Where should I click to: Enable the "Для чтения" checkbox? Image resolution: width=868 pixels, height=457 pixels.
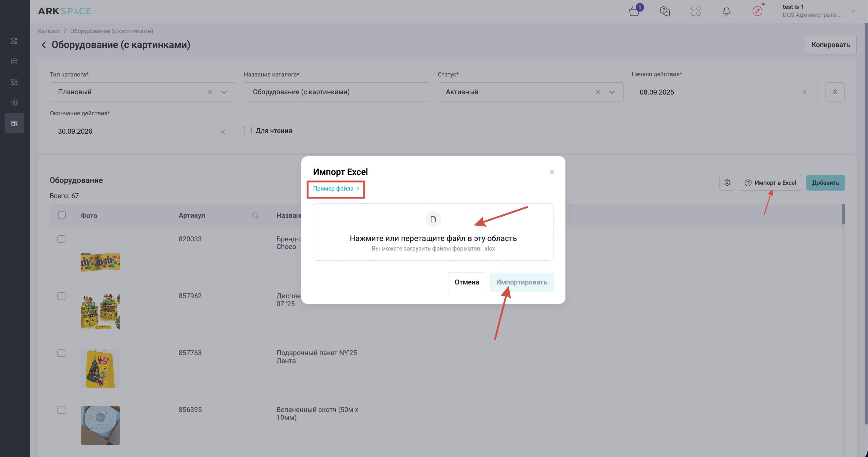pos(248,131)
